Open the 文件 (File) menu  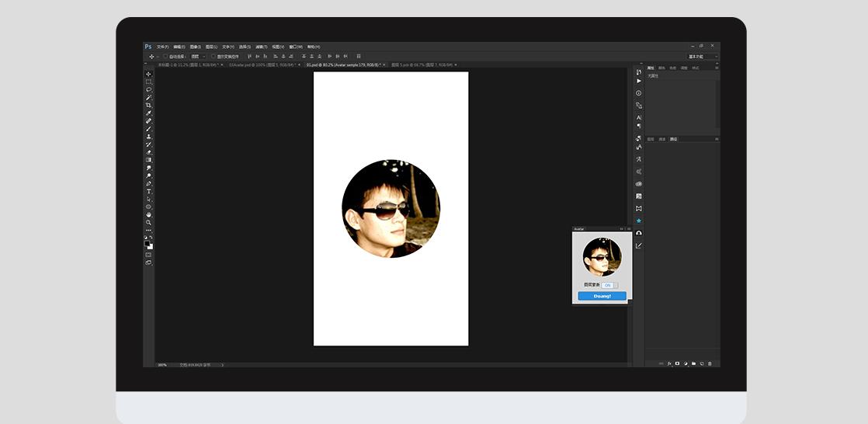point(162,47)
